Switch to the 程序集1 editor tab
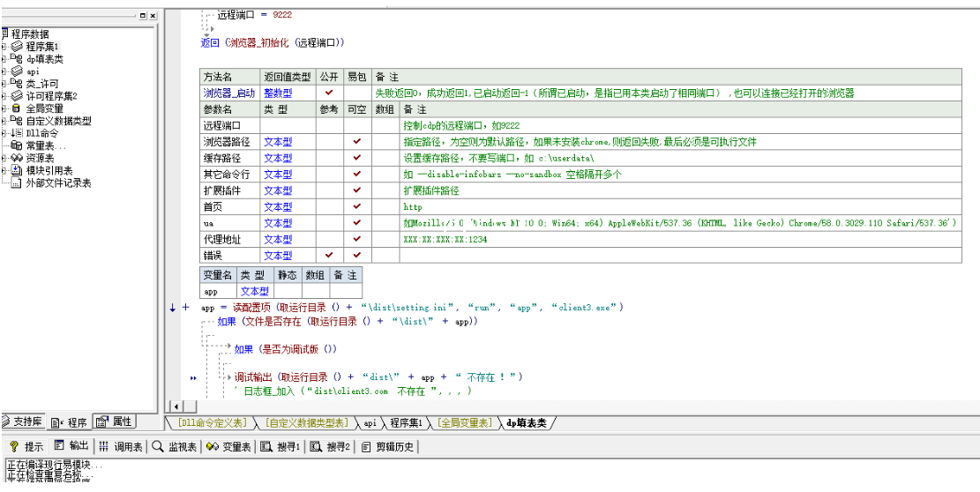Screen dimensions: 980x492 406,423
